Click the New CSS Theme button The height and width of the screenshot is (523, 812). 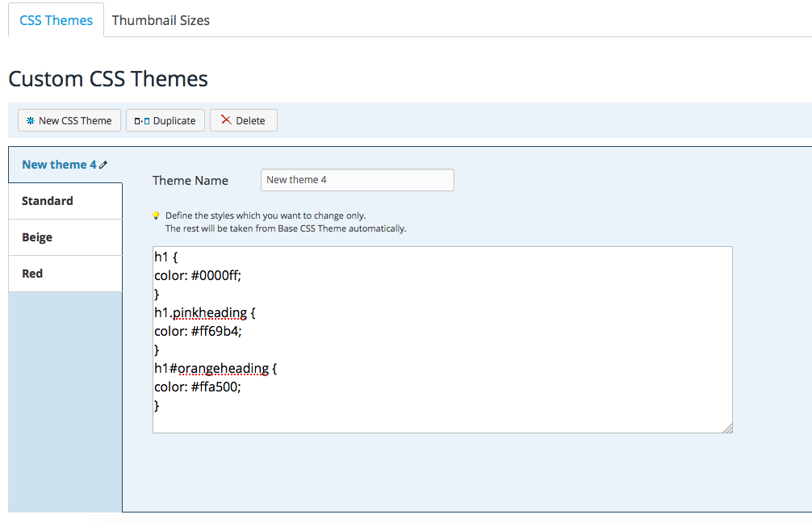tap(69, 120)
